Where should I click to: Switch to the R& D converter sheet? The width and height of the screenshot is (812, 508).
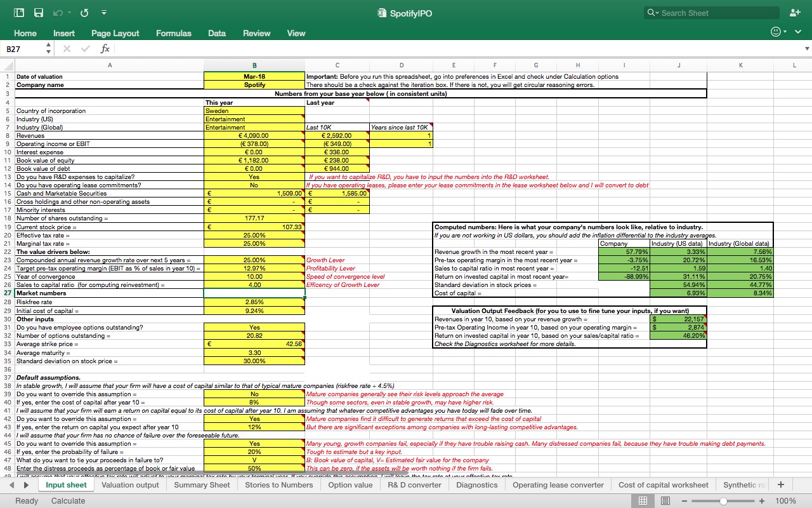coord(414,485)
